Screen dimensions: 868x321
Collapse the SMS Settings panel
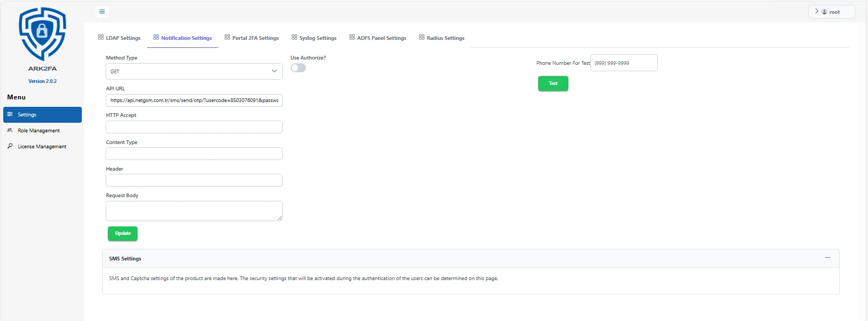(827, 258)
